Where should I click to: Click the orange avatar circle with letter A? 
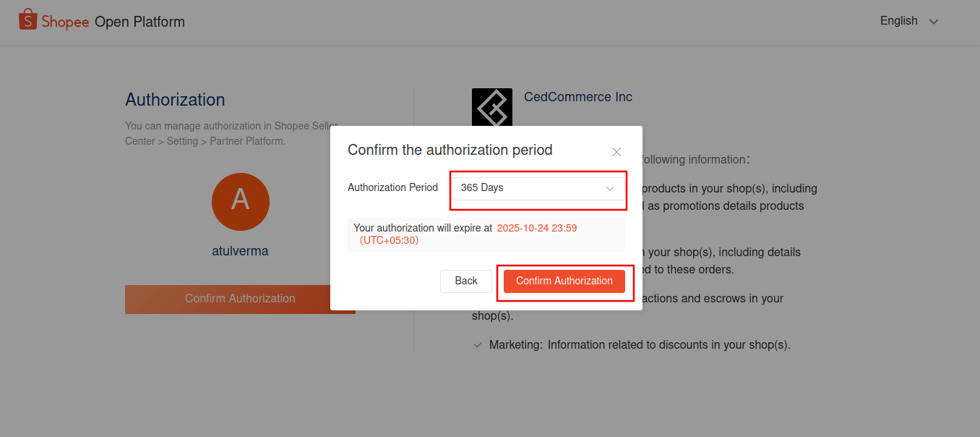point(241,202)
